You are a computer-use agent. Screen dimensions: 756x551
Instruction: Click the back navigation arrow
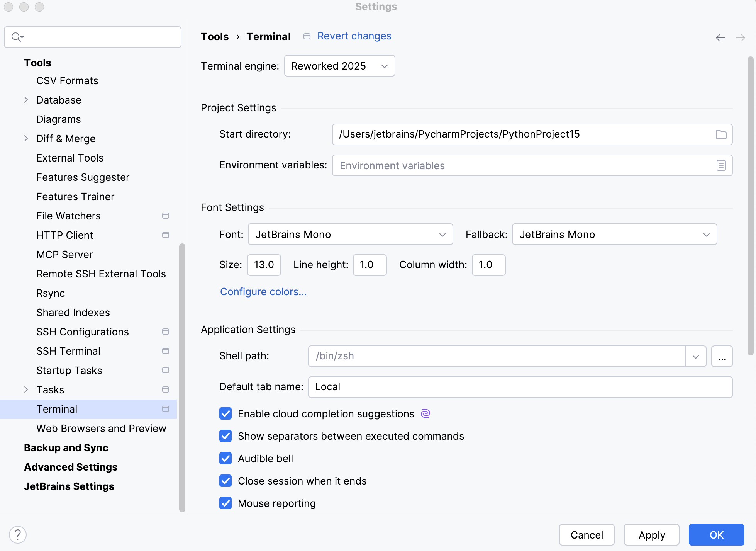(720, 37)
